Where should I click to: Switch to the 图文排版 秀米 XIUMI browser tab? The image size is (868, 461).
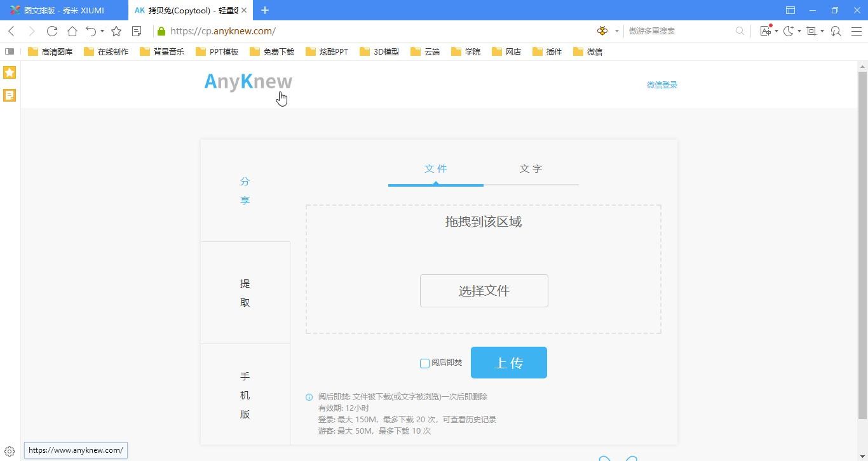coord(64,10)
